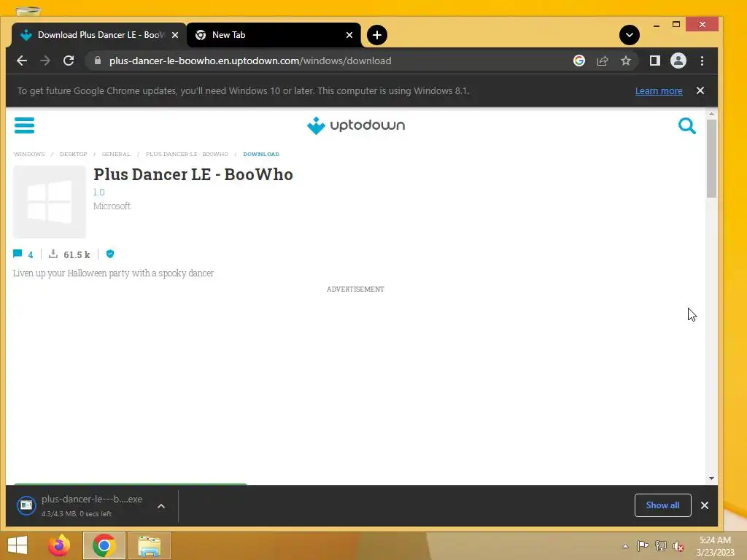Click the Microsoft developer name
The width and height of the screenshot is (747, 560).
click(x=112, y=206)
